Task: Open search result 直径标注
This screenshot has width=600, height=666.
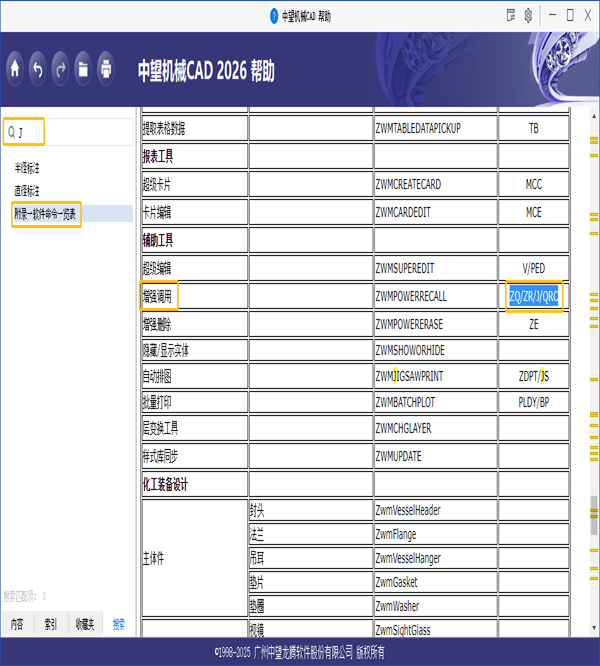Action: (x=27, y=191)
